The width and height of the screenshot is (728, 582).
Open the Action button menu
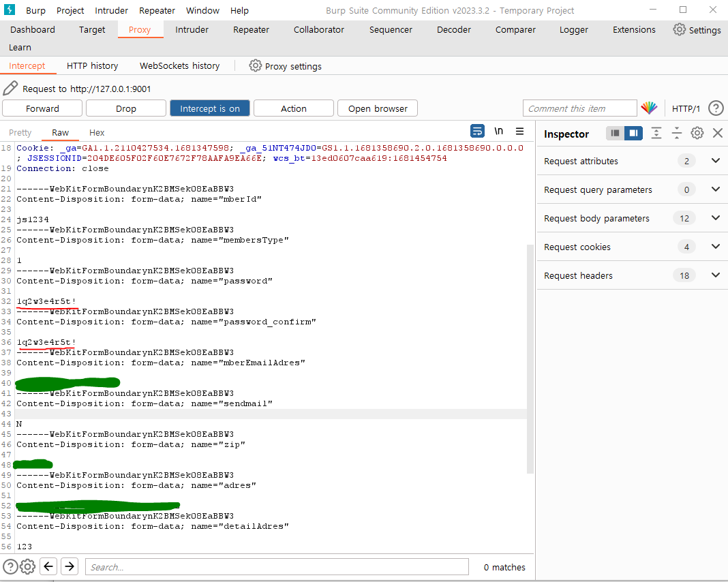coord(293,108)
